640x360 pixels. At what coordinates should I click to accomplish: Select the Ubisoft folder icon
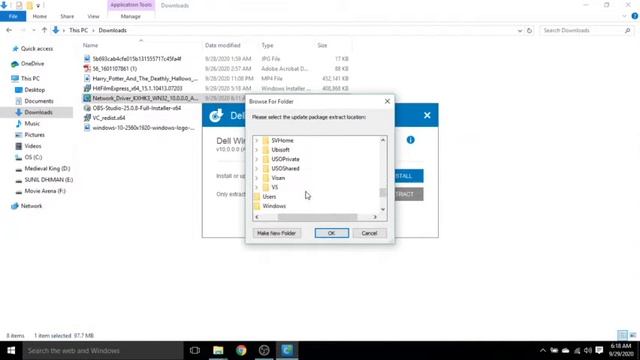[266, 150]
